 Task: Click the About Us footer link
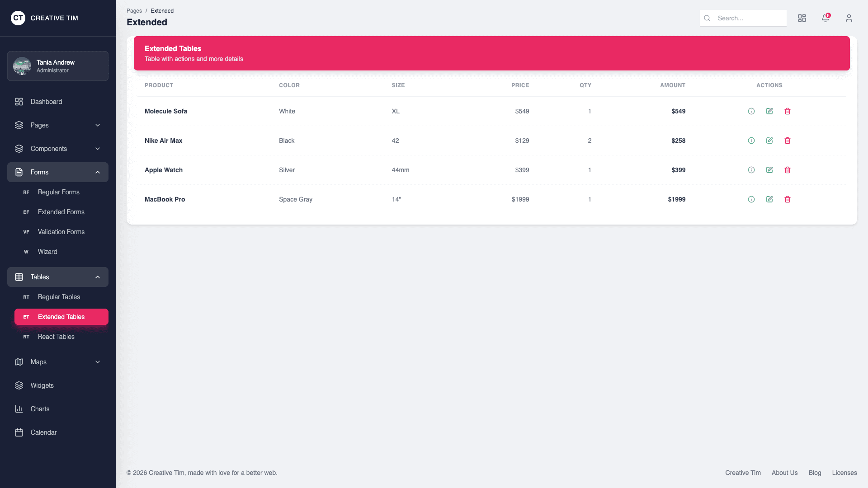pyautogui.click(x=784, y=473)
